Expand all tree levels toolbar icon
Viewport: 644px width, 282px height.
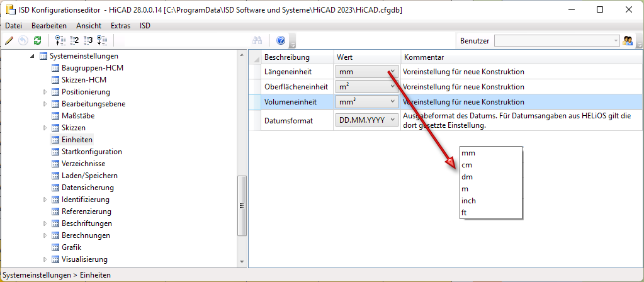pyautogui.click(x=102, y=40)
